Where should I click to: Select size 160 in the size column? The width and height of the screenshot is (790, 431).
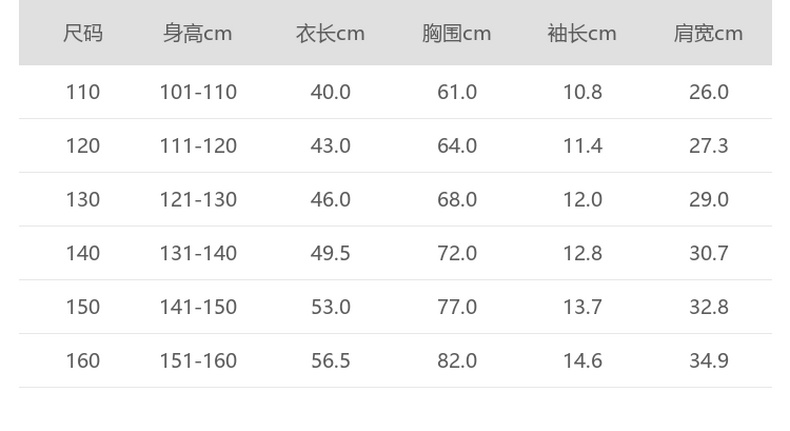[x=83, y=360]
